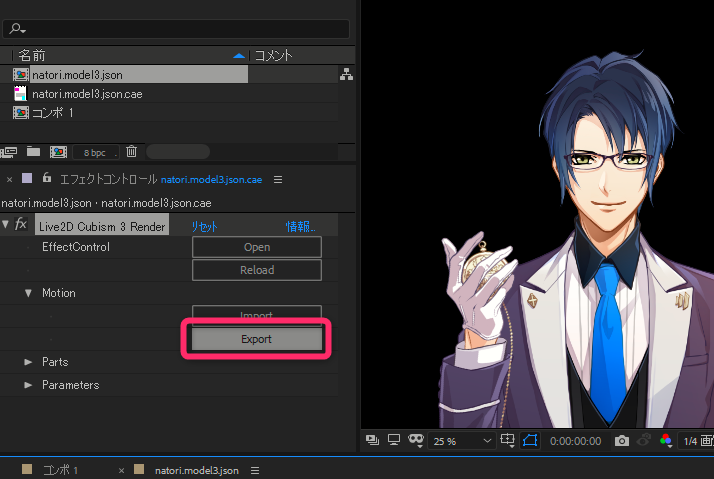714x479 pixels.
Task: Click the Export motion button
Action: pos(256,339)
